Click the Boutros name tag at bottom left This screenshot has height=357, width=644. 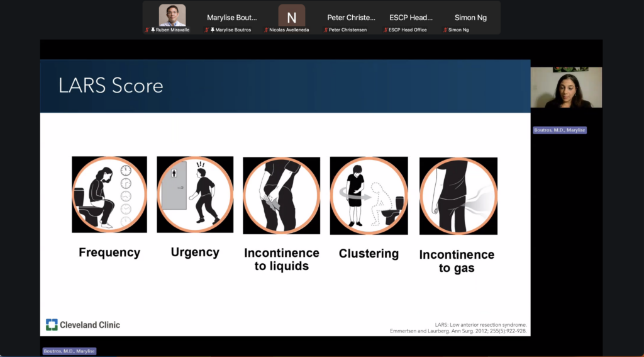tap(69, 351)
